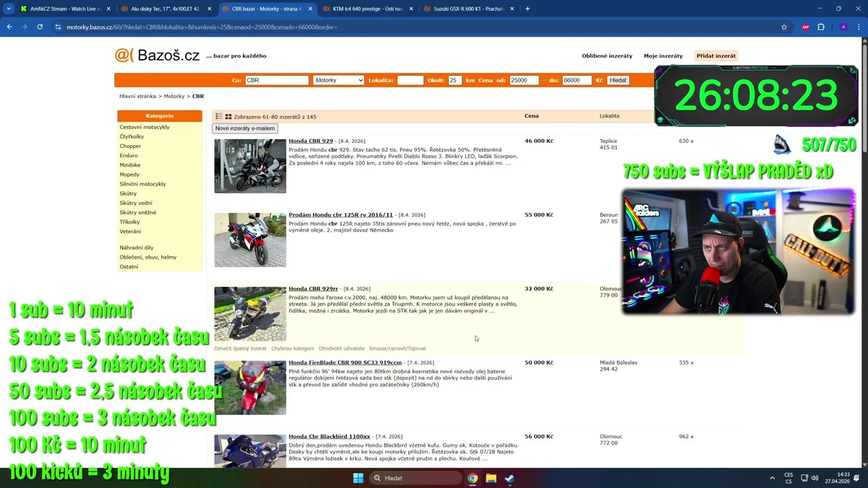Click Motorky breadcrumb link
Image resolution: width=868 pixels, height=488 pixels.
174,96
